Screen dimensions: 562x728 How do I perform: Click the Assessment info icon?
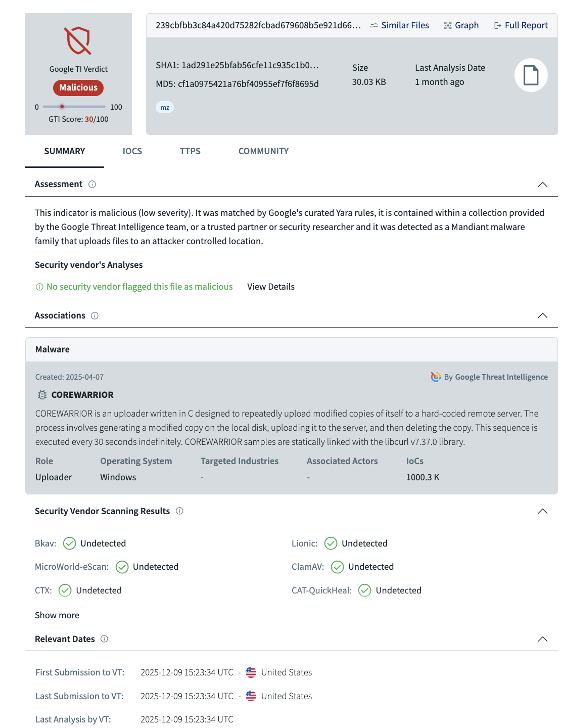click(x=92, y=185)
